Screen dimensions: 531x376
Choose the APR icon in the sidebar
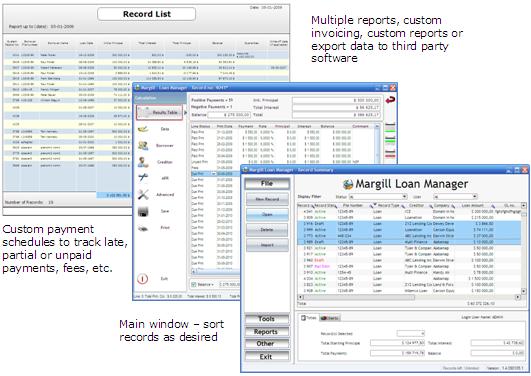click(x=143, y=177)
